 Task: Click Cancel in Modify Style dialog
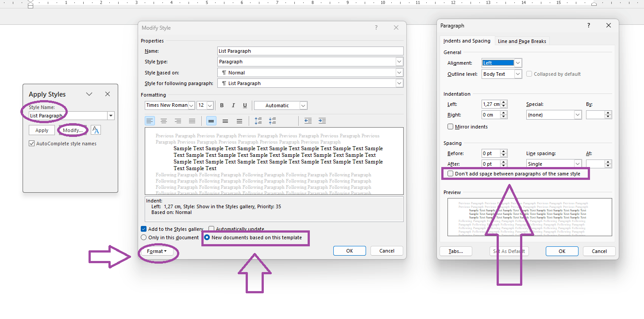tap(387, 251)
